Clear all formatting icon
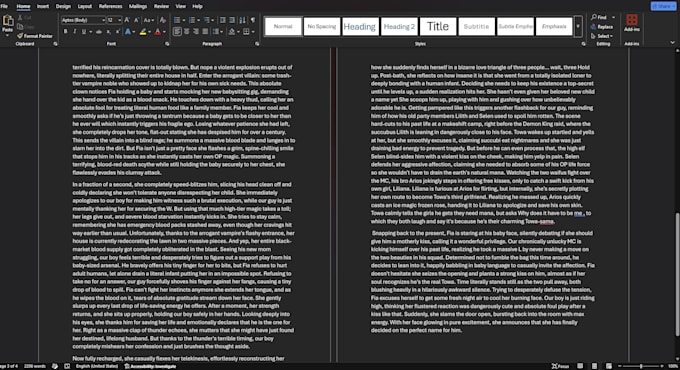 pyautogui.click(x=163, y=20)
